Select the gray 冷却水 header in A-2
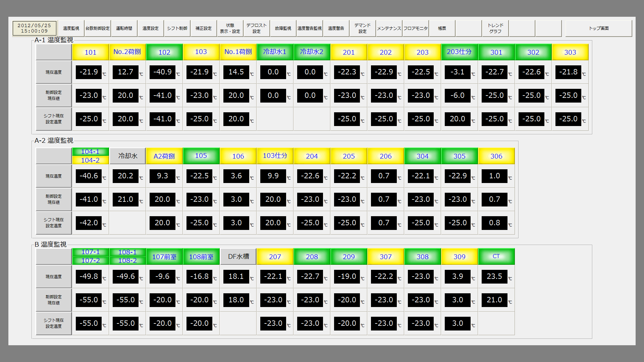The width and height of the screenshot is (644, 362). [x=127, y=156]
